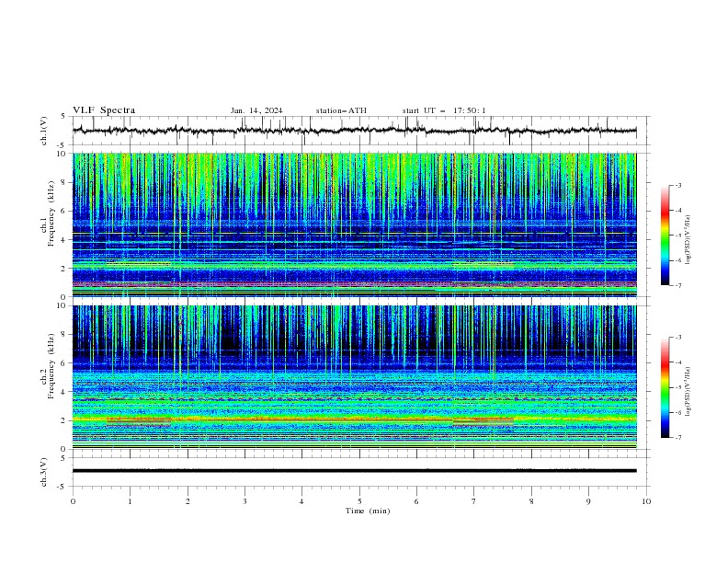Select the "Jan. 14, 2024" date text
Screen dimensions: 728x563
256,110
